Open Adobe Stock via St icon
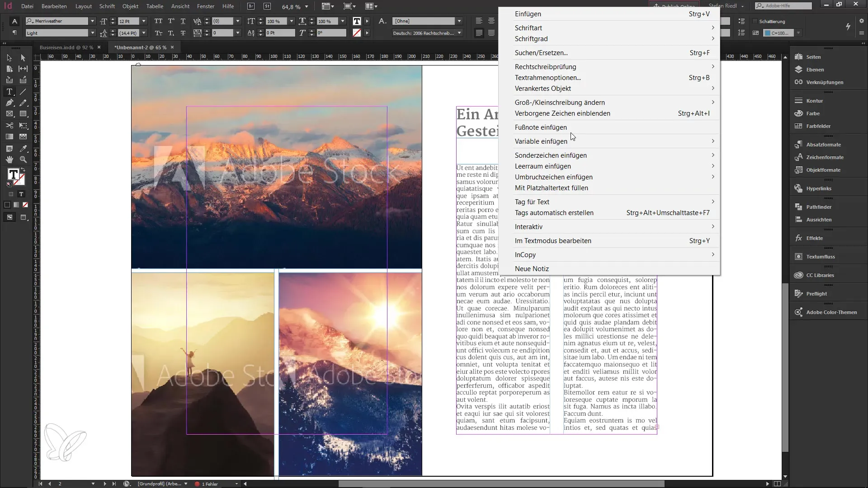Image resolution: width=868 pixels, height=488 pixels. click(x=267, y=6)
